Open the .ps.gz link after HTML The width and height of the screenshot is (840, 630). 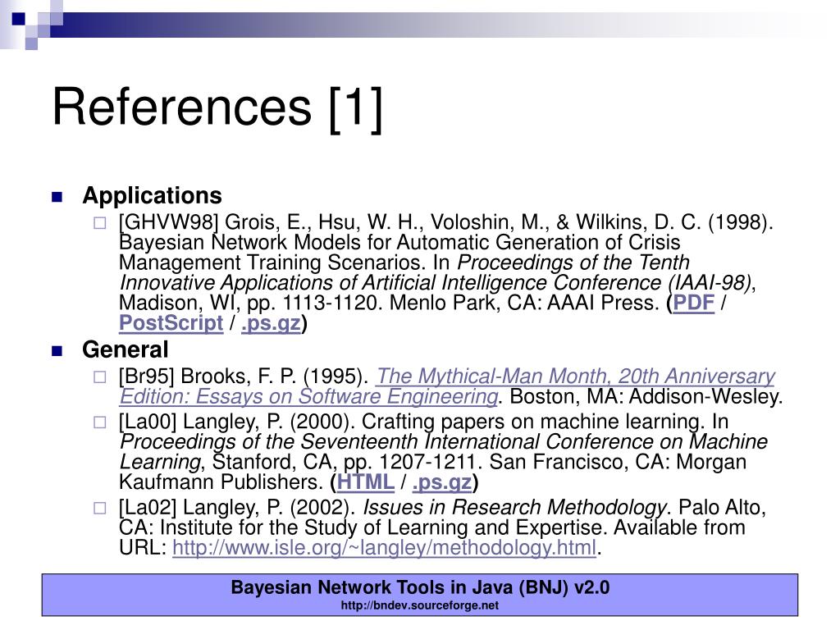(x=442, y=482)
